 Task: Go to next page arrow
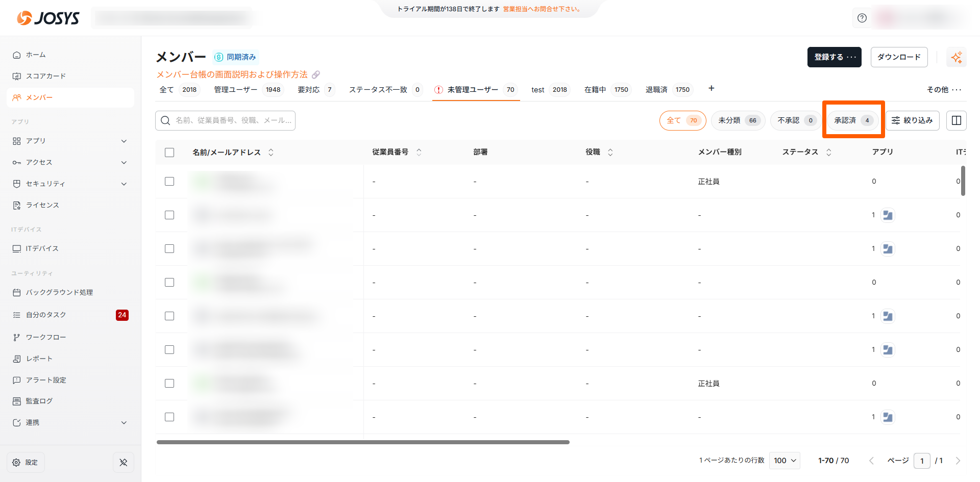(x=958, y=461)
